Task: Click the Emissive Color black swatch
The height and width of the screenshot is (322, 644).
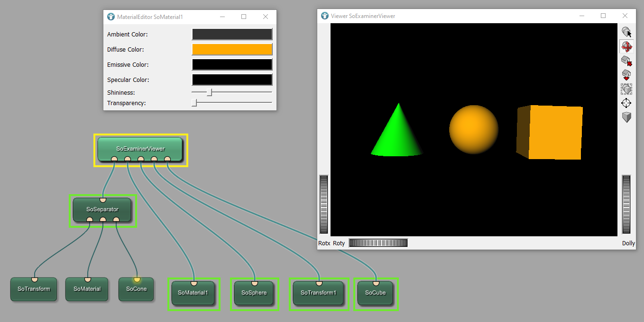Action: coord(232,64)
